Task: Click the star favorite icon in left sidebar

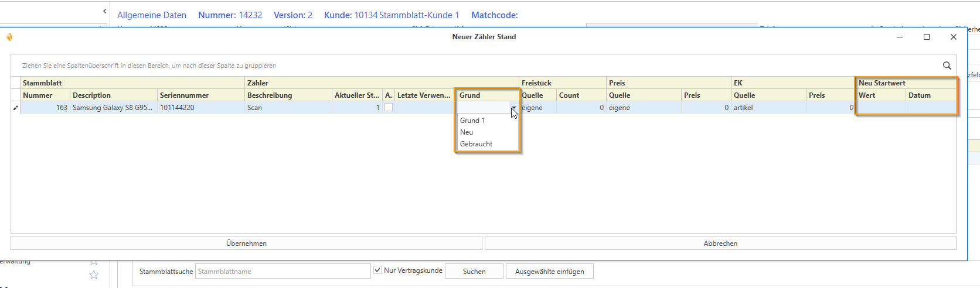Action: (x=94, y=275)
